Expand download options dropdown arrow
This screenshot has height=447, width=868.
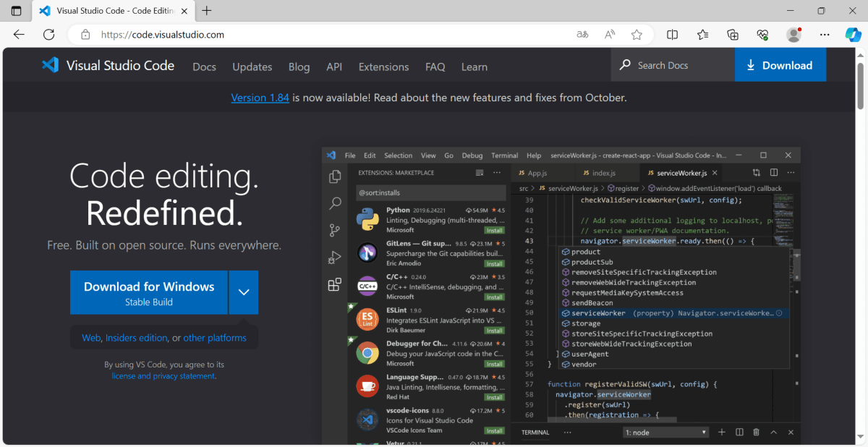(x=244, y=292)
